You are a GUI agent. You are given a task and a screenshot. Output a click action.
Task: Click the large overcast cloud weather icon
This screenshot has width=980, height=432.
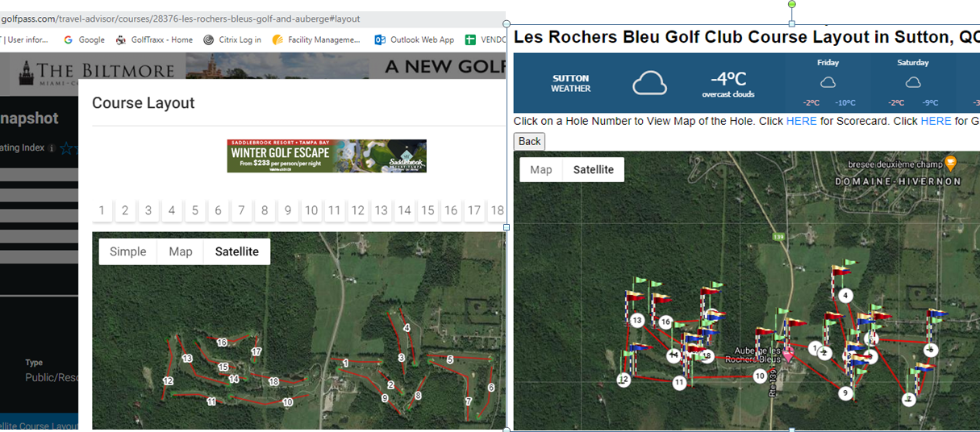click(649, 83)
